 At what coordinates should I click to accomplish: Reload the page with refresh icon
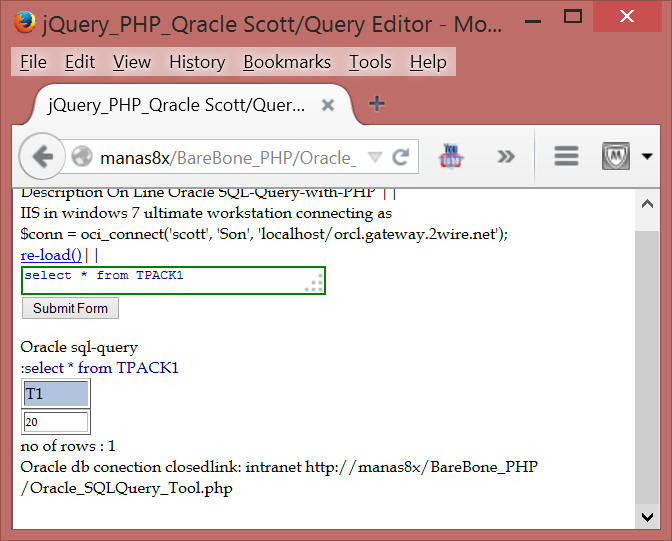coord(401,157)
